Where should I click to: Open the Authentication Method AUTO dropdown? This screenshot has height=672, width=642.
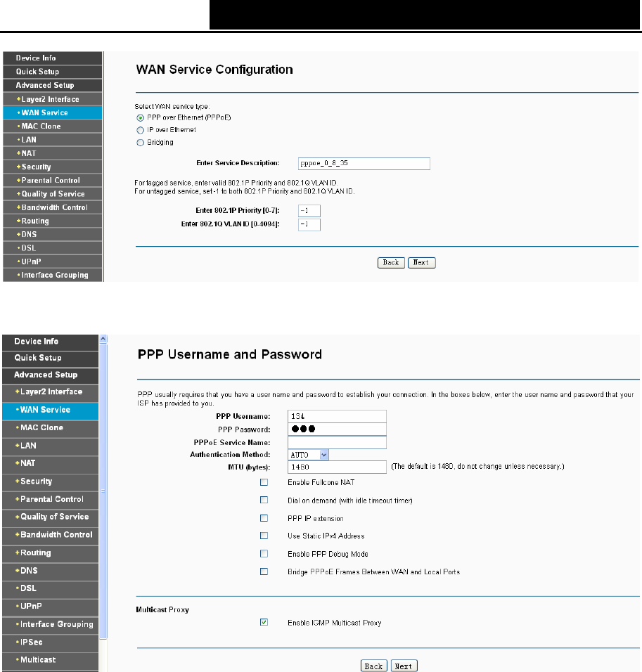coord(309,455)
